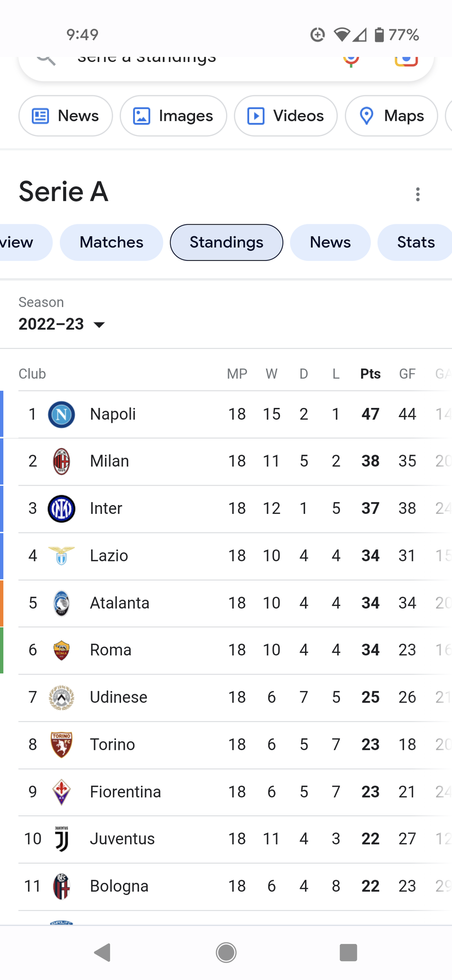Open the Serie A News tab
Viewport: 452px width, 980px height.
pyautogui.click(x=330, y=242)
